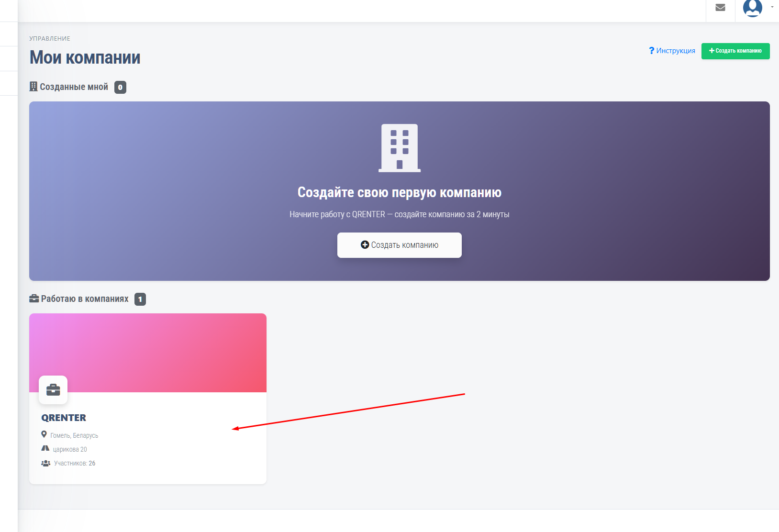Click the road icon beside царикова 20
This screenshot has height=532, width=779.
tap(45, 449)
